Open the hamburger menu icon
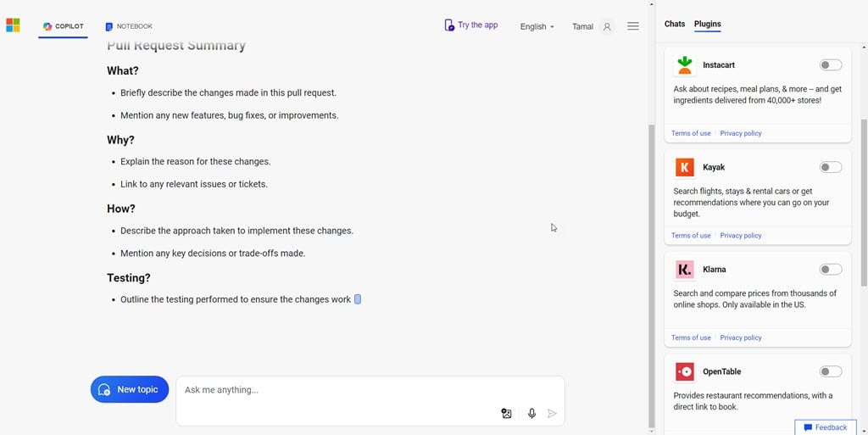Image resolution: width=868 pixels, height=435 pixels. [633, 26]
